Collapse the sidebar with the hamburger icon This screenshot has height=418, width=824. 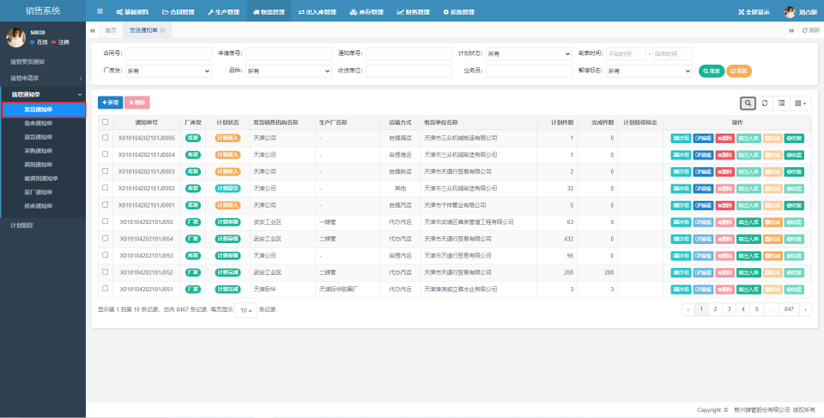pyautogui.click(x=100, y=12)
